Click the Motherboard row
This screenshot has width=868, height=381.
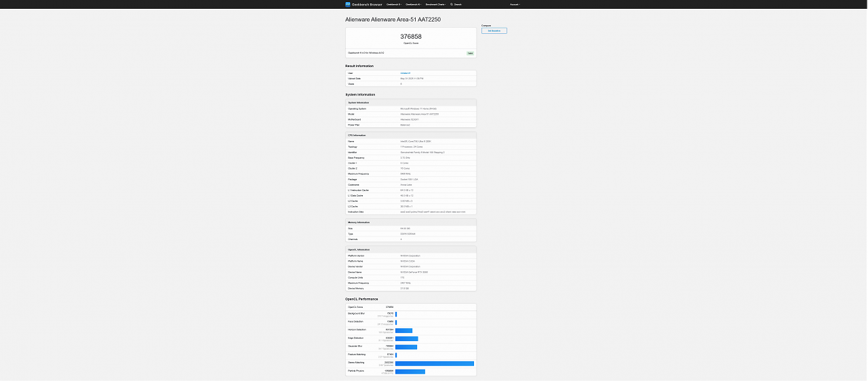[411, 119]
